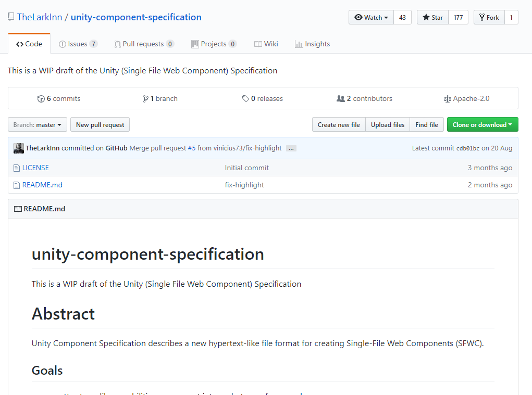Click the star icon in the Star button

[426, 17]
